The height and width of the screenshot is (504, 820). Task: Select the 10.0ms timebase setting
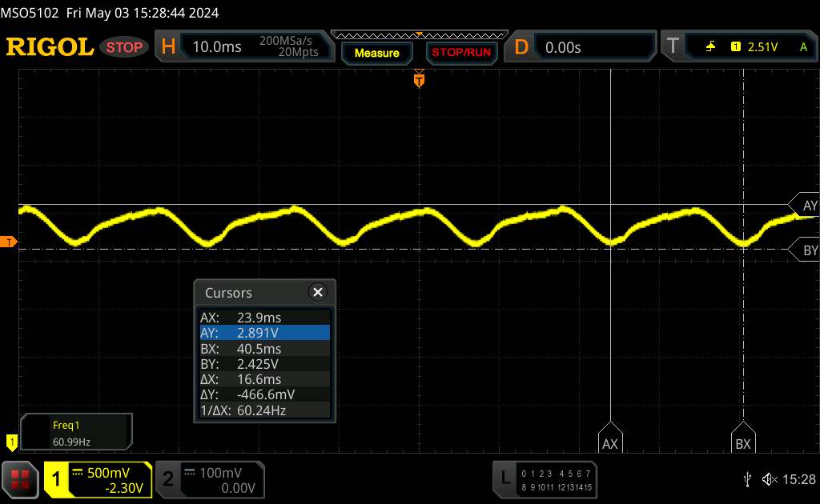[x=217, y=47]
